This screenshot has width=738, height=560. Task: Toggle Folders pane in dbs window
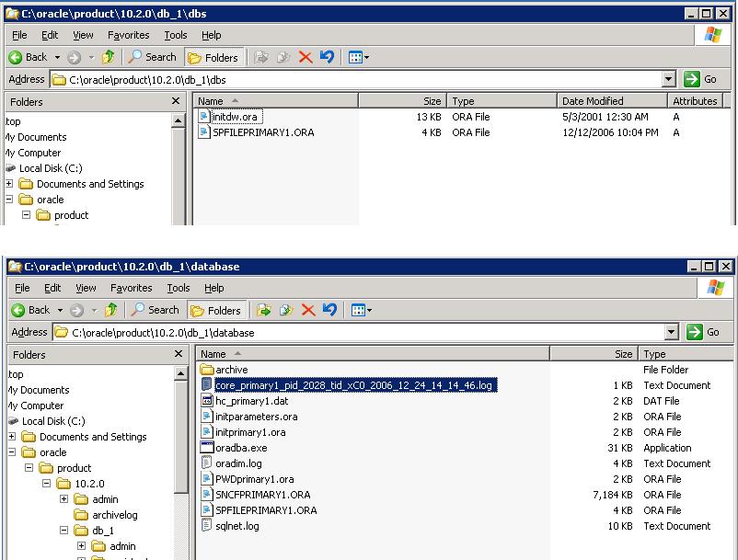[214, 57]
